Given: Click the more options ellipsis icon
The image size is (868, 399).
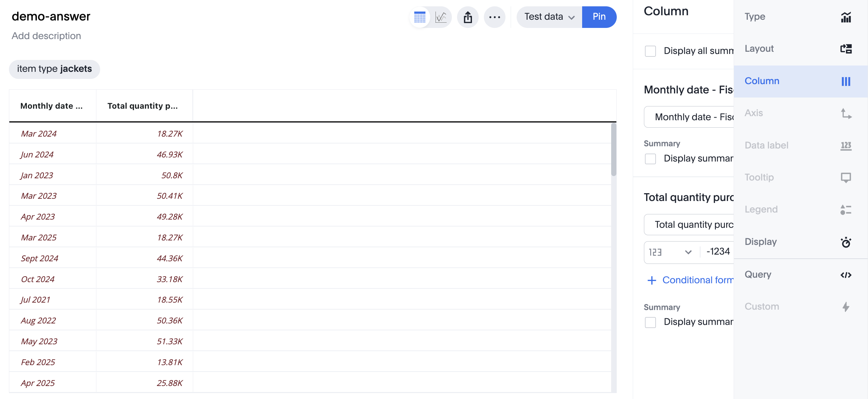Looking at the screenshot, I should pos(495,17).
